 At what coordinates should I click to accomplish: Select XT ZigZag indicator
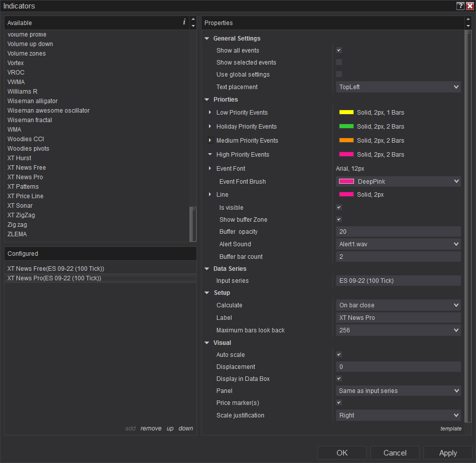click(x=21, y=215)
